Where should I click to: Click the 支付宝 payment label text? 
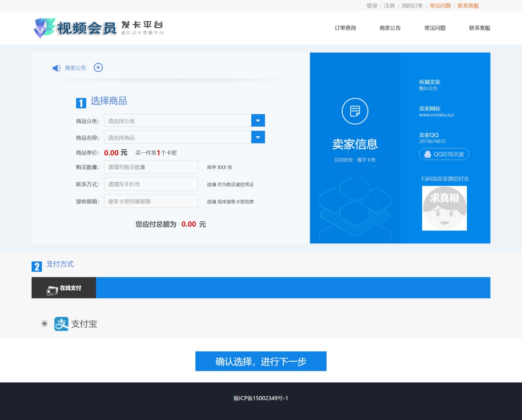tap(84, 324)
